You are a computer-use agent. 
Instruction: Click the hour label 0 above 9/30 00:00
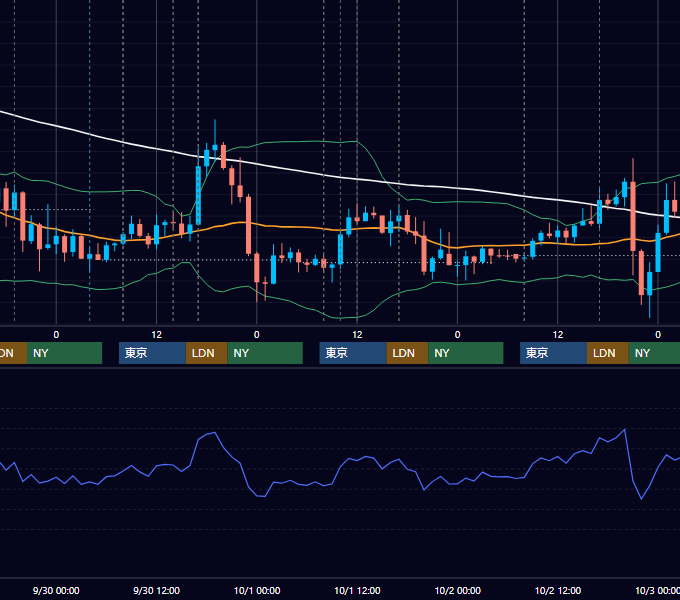pos(56,335)
